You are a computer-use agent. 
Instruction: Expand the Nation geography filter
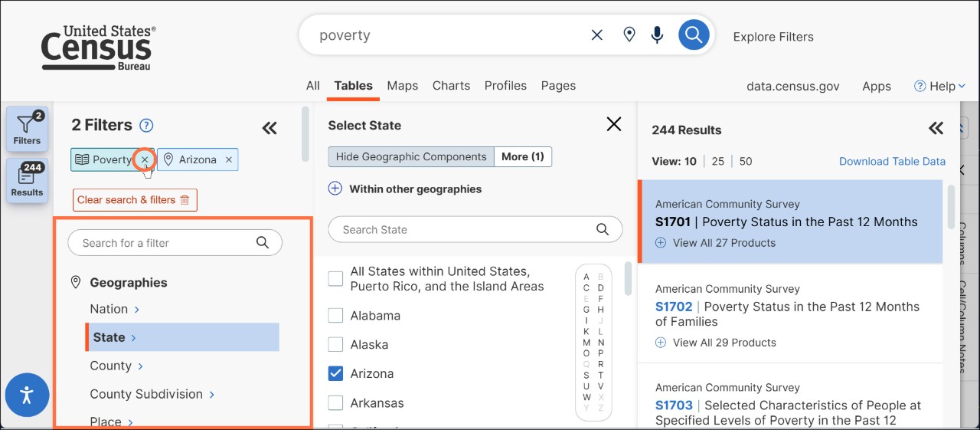click(115, 309)
